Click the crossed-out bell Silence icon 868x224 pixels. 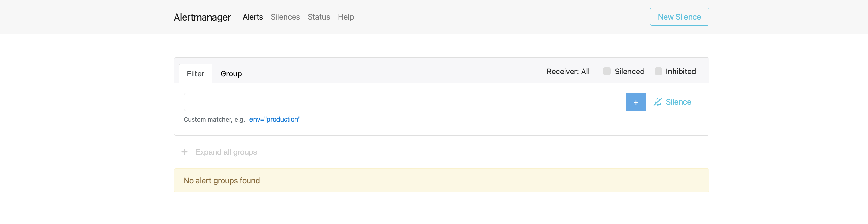[657, 102]
